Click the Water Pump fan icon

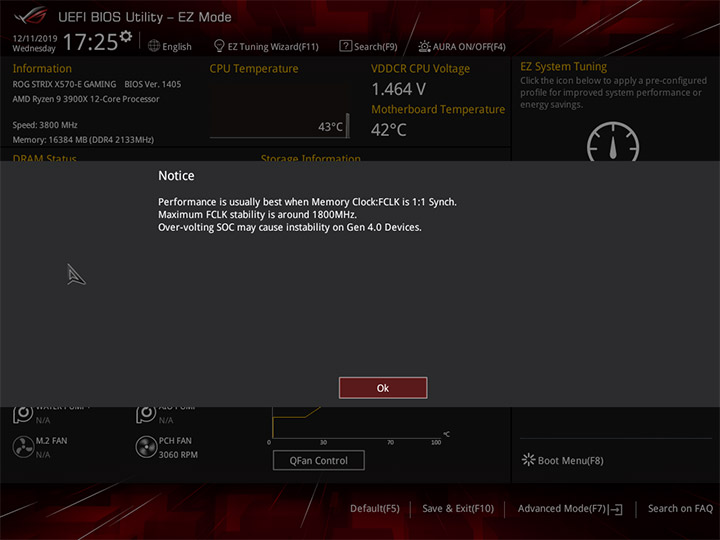pos(23,414)
